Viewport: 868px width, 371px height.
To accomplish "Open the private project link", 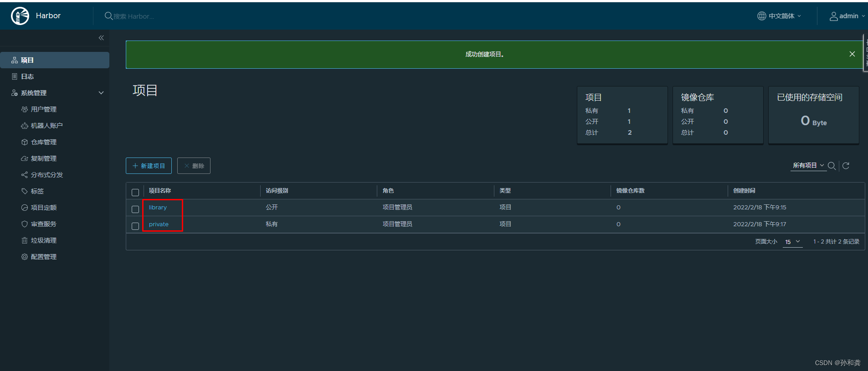I will pos(159,224).
